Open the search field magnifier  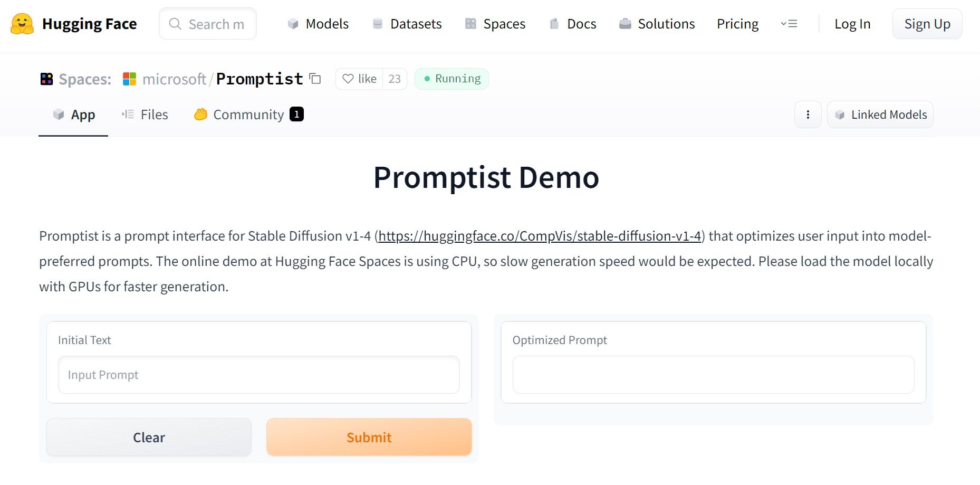(x=174, y=24)
